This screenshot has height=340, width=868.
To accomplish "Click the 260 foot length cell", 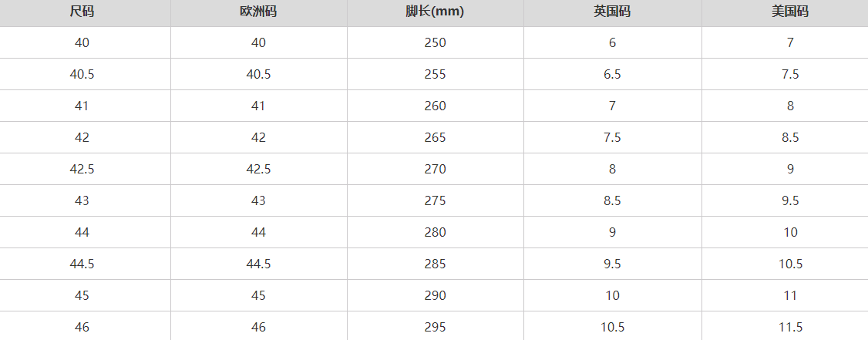I will [x=435, y=106].
